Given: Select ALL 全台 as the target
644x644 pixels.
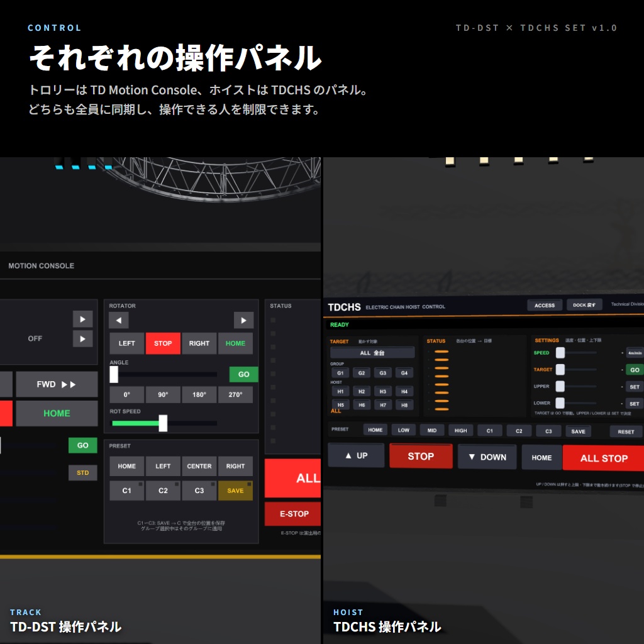Looking at the screenshot, I should click(372, 353).
